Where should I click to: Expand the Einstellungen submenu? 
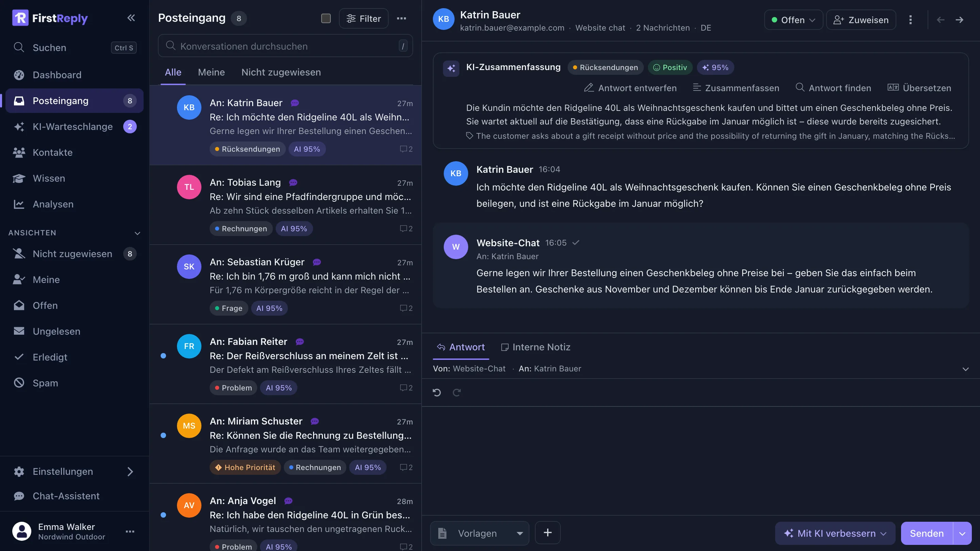click(x=130, y=471)
